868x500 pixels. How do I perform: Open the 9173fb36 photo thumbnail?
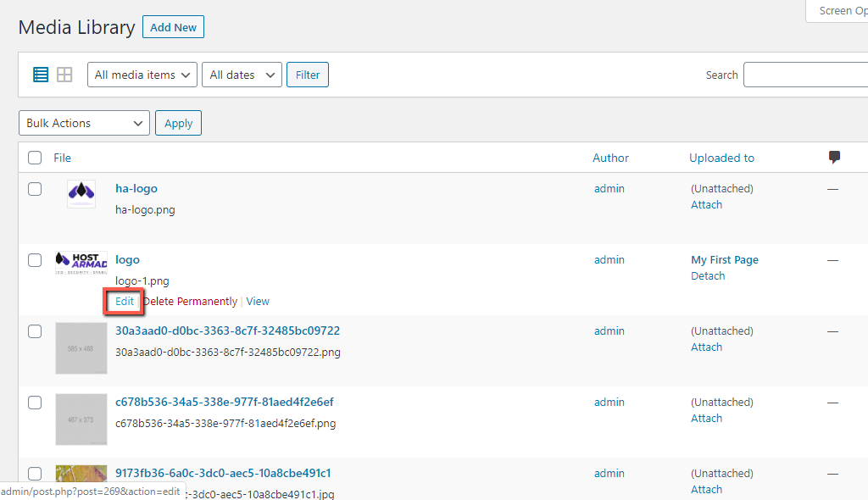tap(81, 475)
